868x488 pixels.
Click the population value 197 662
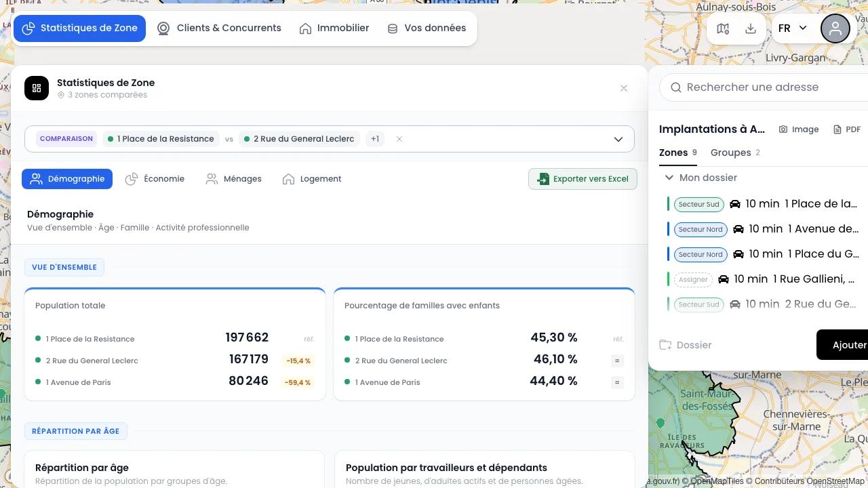247,338
